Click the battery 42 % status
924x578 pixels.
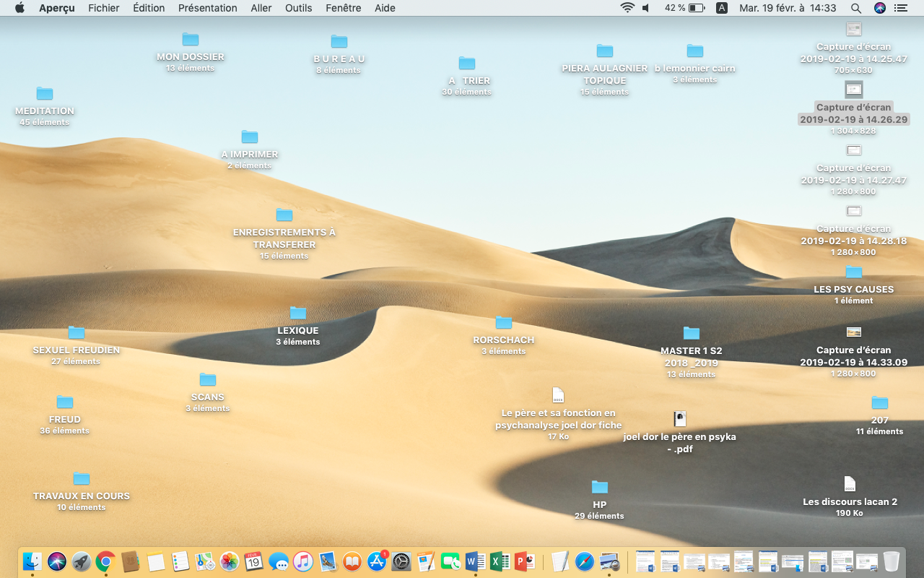click(x=684, y=8)
